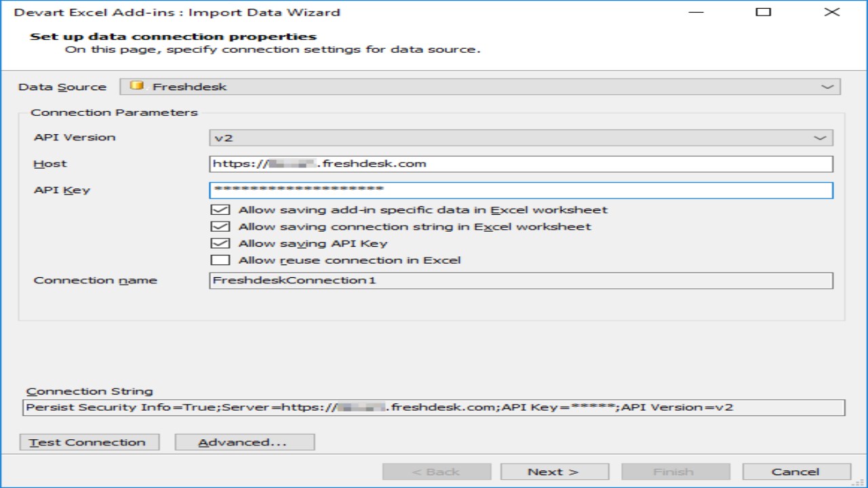
Task: Click the disabled Back button
Action: click(x=437, y=472)
